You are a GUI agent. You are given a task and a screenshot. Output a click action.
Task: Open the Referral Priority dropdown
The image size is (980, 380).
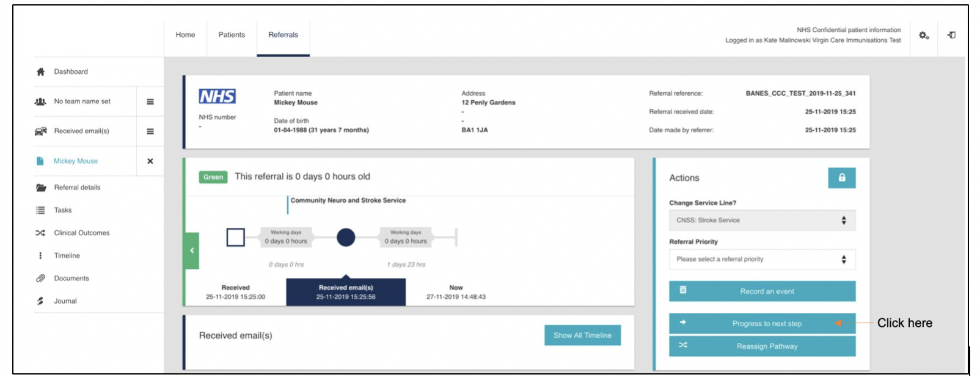tap(761, 260)
